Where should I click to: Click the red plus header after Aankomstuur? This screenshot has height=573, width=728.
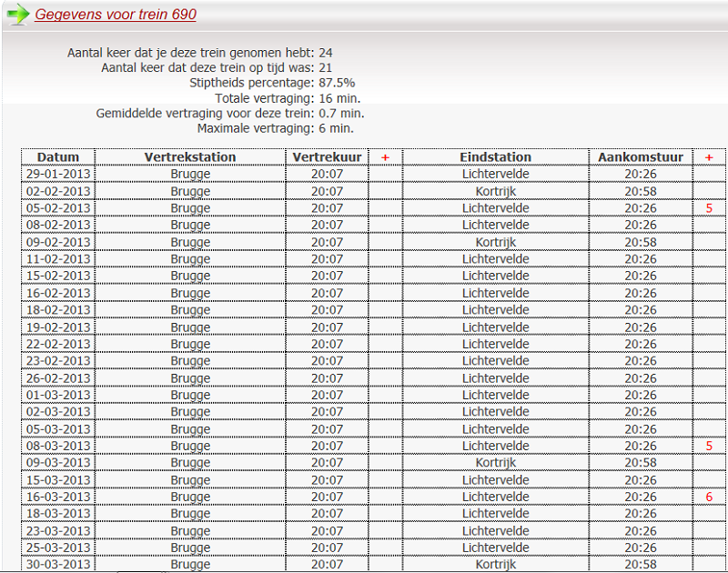709,157
